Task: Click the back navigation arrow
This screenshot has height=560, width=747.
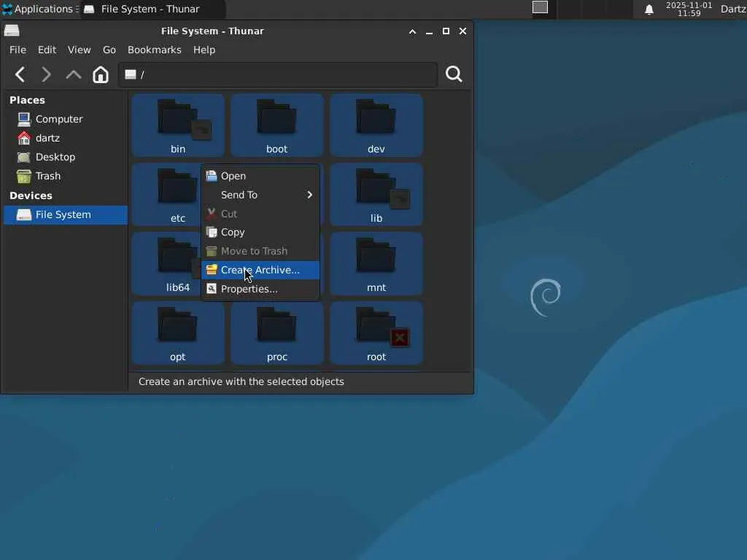Action: pos(20,74)
